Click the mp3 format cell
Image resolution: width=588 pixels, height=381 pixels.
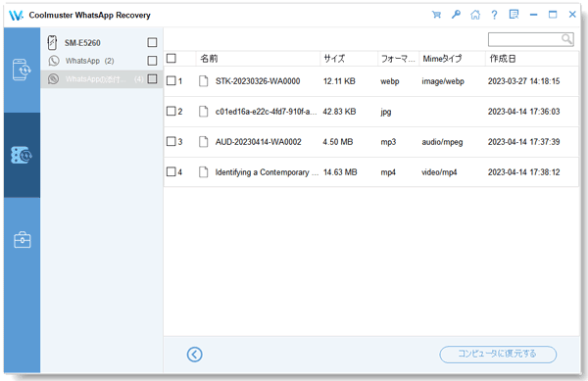388,142
